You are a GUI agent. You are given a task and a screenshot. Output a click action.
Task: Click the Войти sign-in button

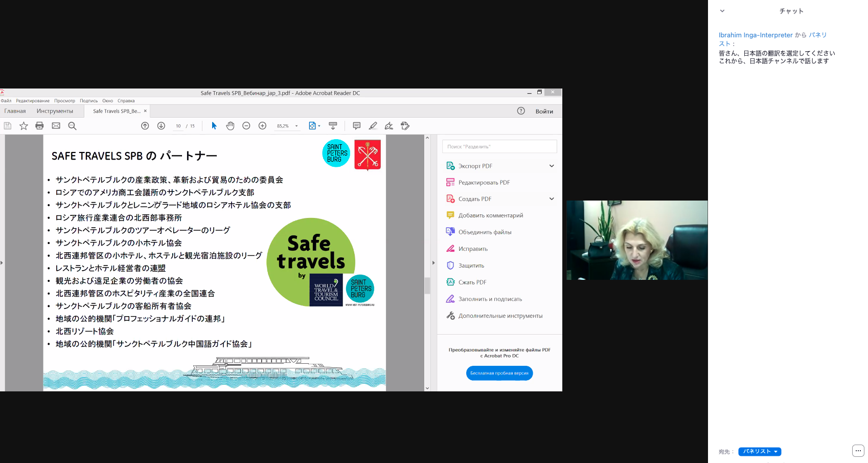point(544,112)
